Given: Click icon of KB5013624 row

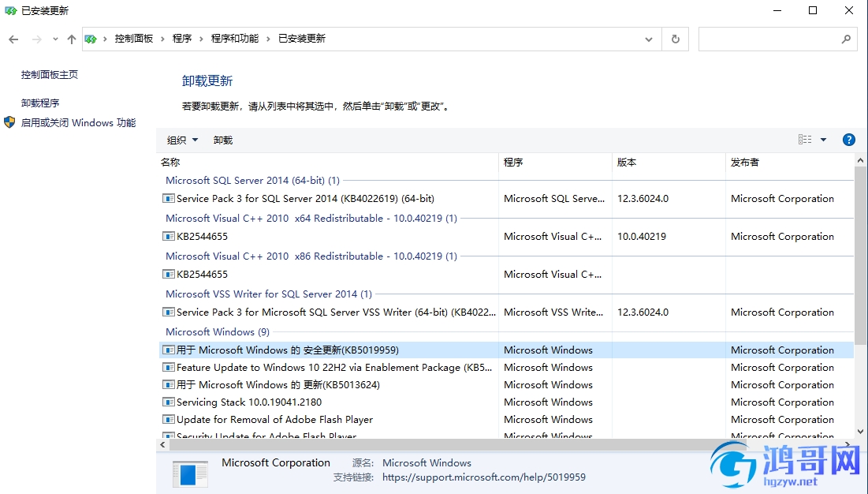Looking at the screenshot, I should pos(168,384).
